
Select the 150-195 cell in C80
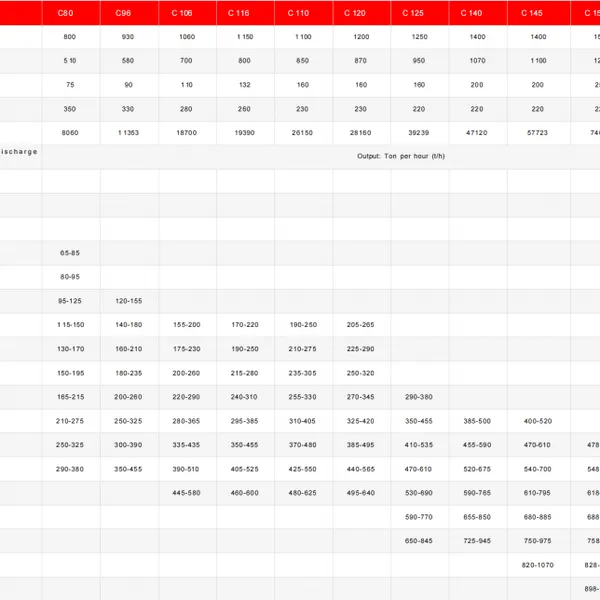tap(71, 373)
